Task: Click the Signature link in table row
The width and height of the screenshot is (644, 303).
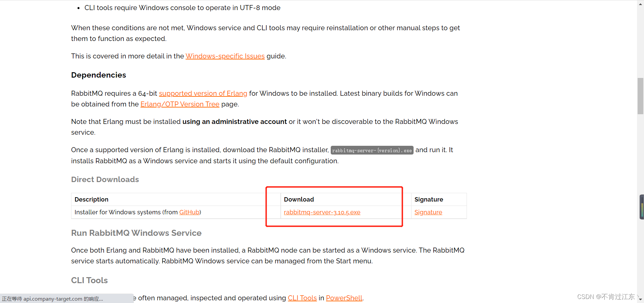Action: coord(428,212)
